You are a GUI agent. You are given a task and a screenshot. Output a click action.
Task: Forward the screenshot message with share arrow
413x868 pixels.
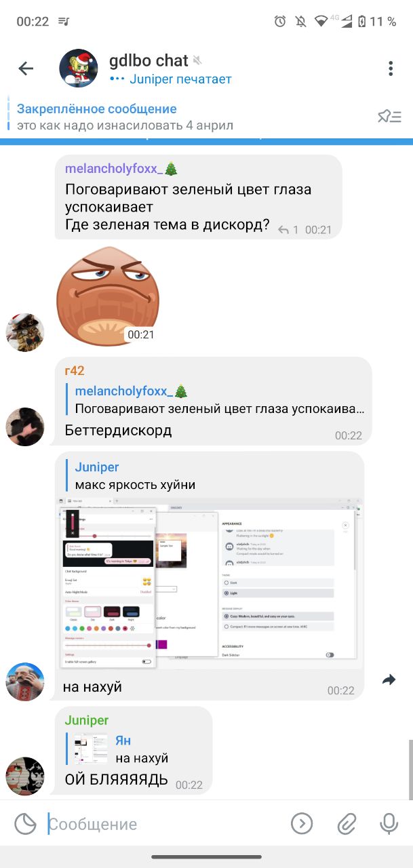(389, 679)
